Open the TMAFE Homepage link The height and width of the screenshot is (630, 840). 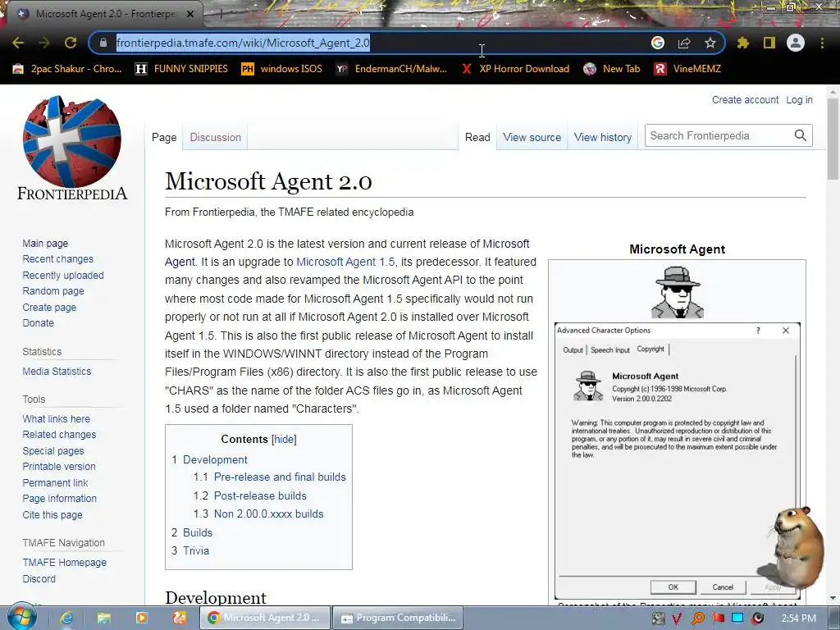coord(64,562)
